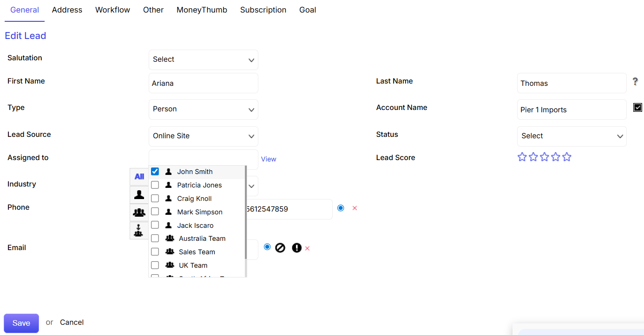The image size is (644, 335).
Task: Toggle the checkbox beside Account Name
Action: [637, 107]
